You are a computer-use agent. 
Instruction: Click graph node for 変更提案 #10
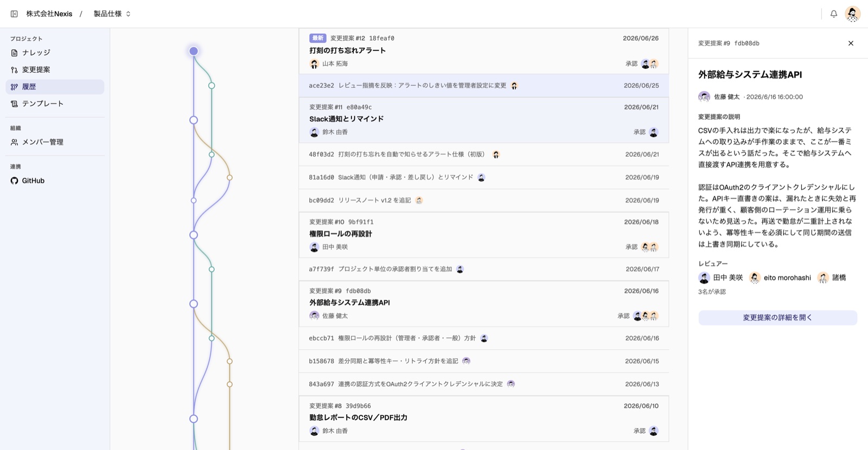[x=194, y=235]
